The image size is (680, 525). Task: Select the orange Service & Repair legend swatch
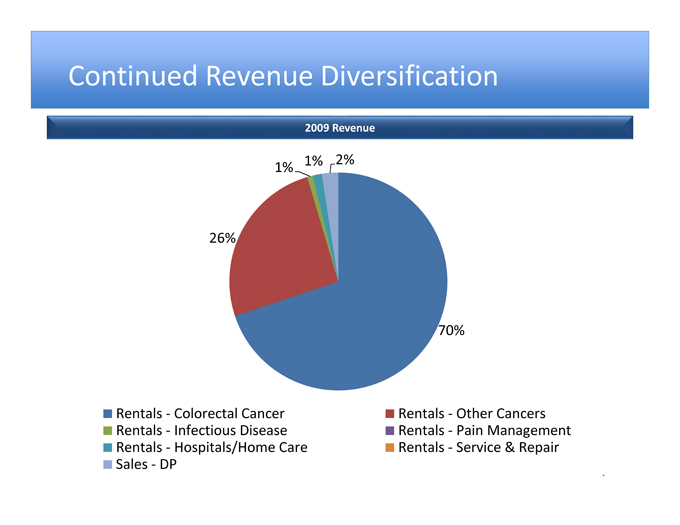(390, 446)
